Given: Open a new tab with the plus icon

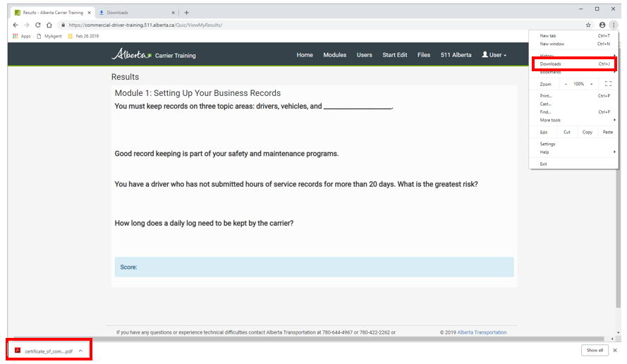Looking at the screenshot, I should click(186, 13).
